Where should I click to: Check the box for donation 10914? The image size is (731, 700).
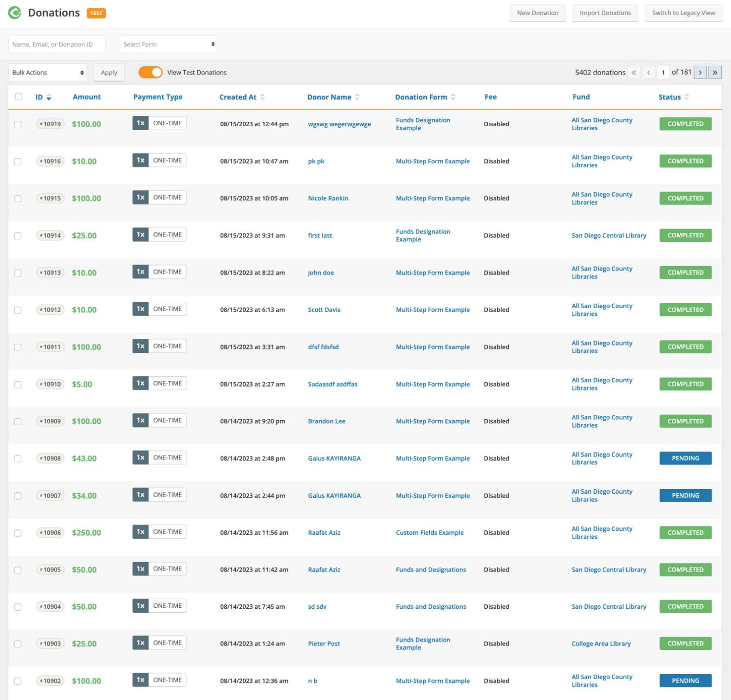point(18,235)
